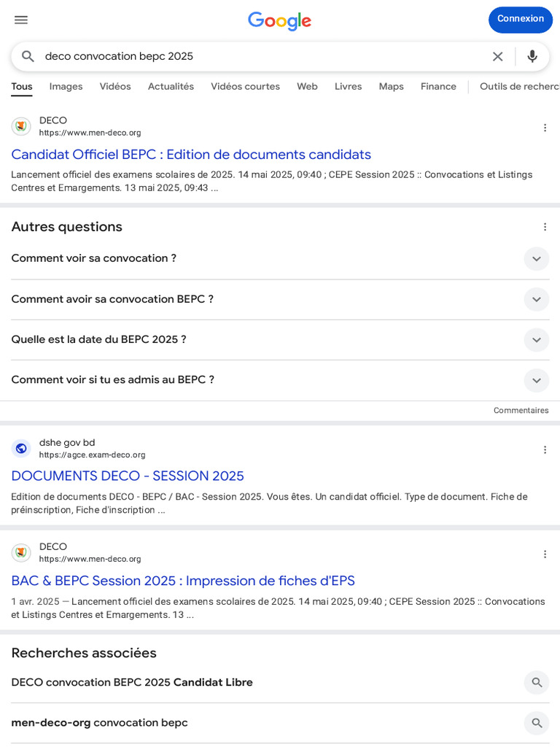
Task: Switch to the Actualités tab
Action: click(x=171, y=86)
